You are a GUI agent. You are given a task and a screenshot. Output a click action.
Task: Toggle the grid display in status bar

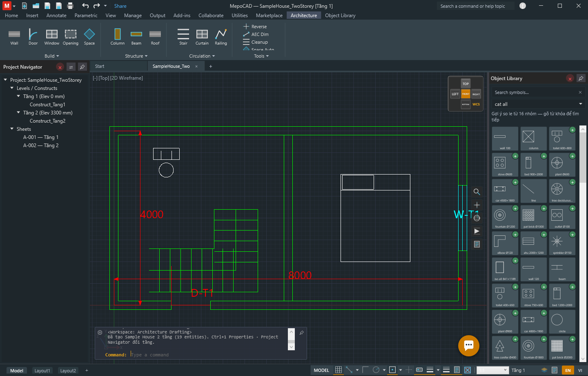(339, 370)
